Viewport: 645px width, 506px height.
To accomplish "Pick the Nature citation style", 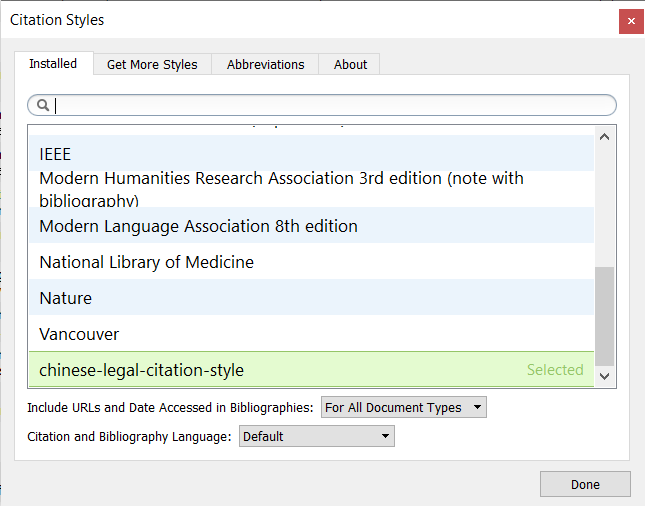I will coord(311,297).
